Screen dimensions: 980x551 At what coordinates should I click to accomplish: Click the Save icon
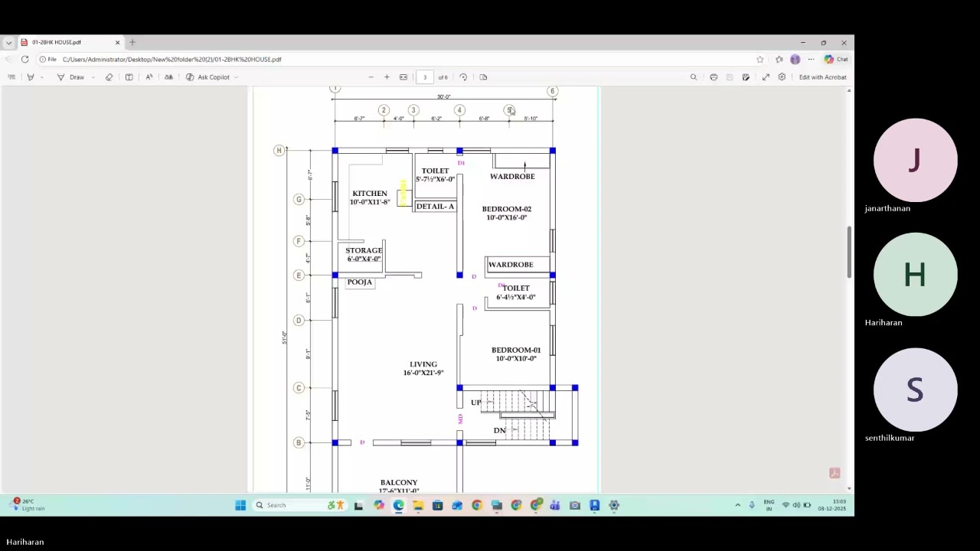[x=730, y=77]
